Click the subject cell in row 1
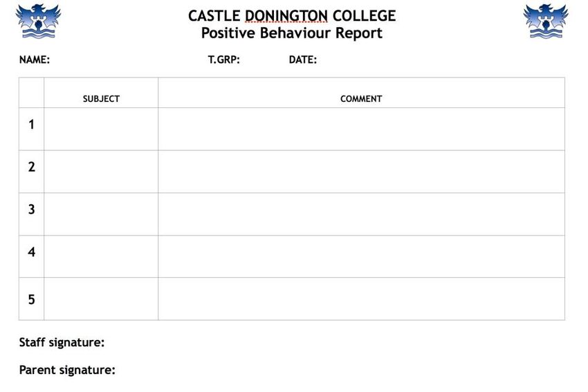 click(101, 129)
